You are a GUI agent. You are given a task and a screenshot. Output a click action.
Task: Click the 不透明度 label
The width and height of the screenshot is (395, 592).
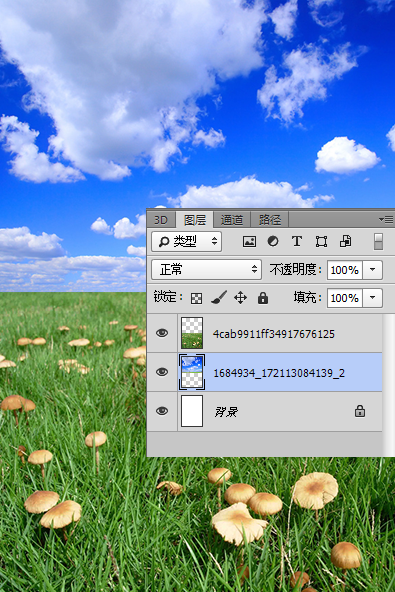point(295,270)
